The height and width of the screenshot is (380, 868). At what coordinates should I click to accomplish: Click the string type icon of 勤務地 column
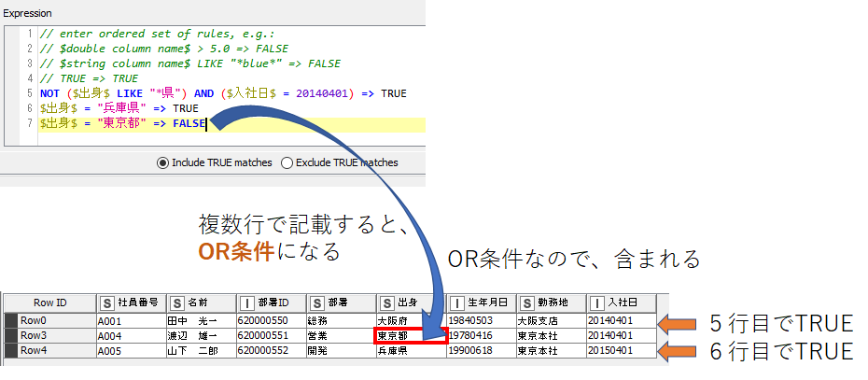click(x=527, y=303)
